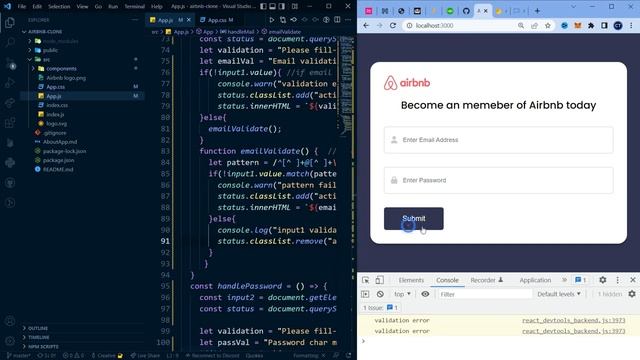Show more DevTools tabs chevron

click(x=564, y=280)
